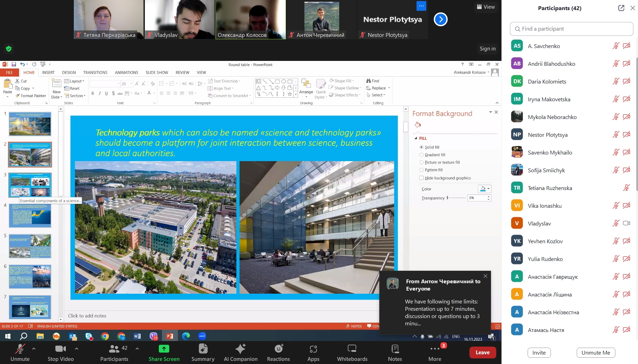The height and width of the screenshot is (364, 638).
Task: Open the fill Color picker swatch
Action: pos(484,189)
